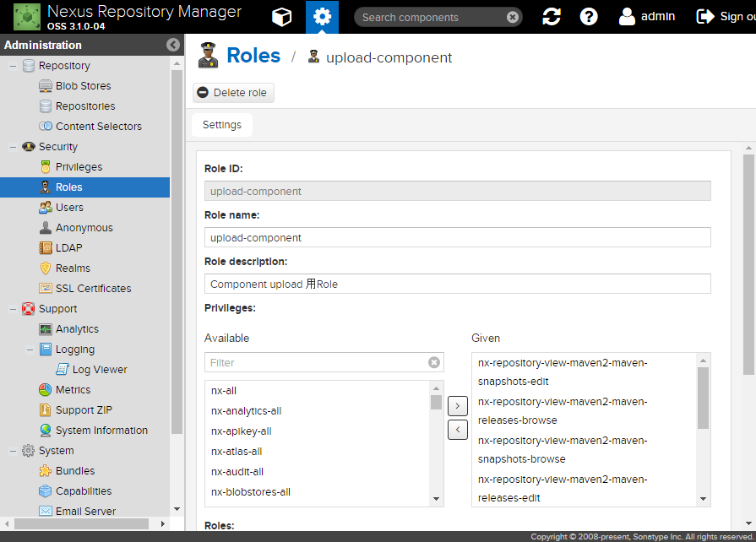
Task: Select maven-releases-browse in Given list
Action: 584,411
